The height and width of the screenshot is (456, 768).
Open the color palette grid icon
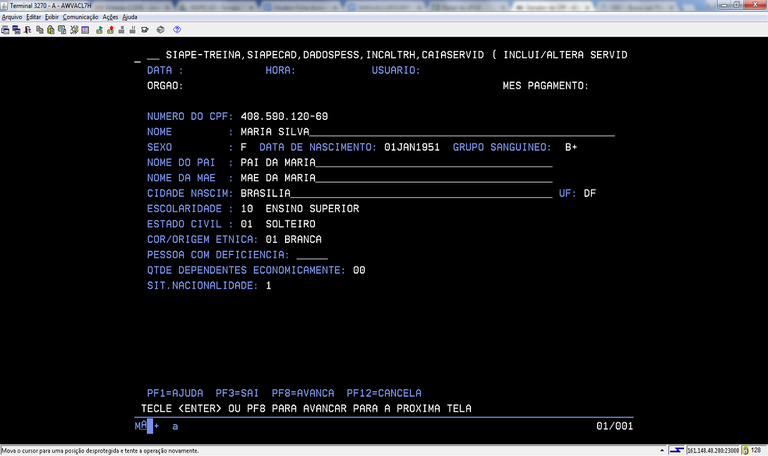tap(85, 30)
